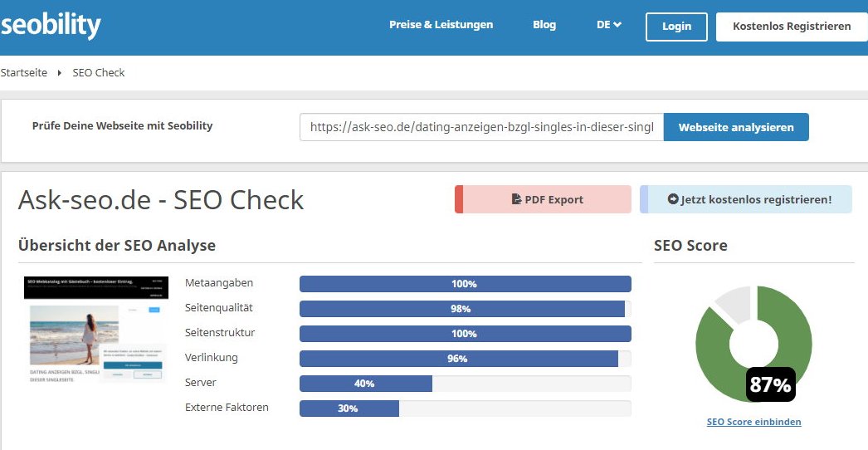Click the SEO Score heading

pyautogui.click(x=690, y=245)
